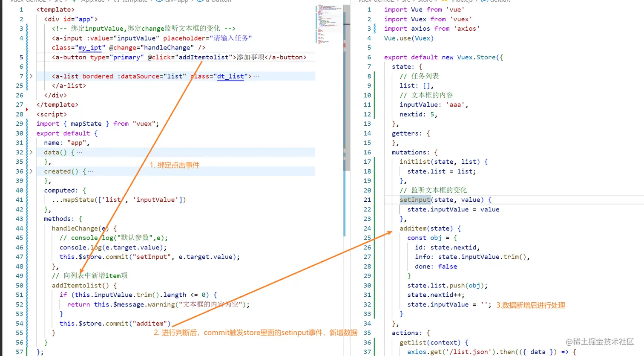The height and width of the screenshot is (356, 644).
Task: Click the '</template>' closing tag
Action: [x=57, y=104]
